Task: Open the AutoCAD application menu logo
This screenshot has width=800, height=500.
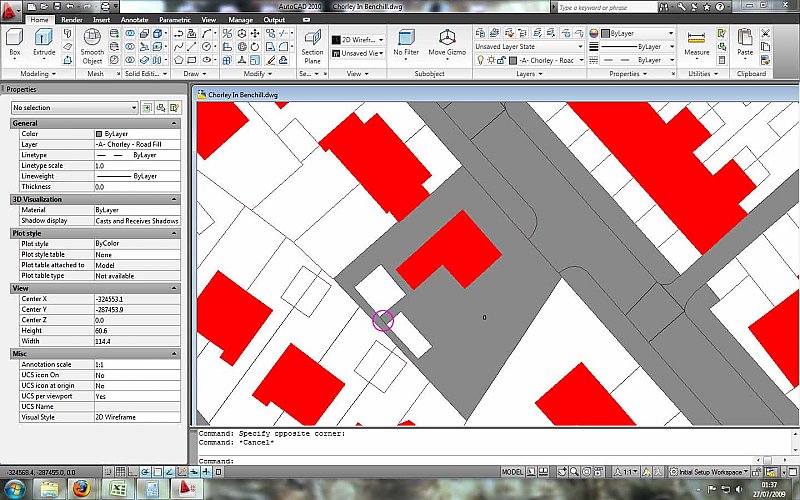Action: (12, 10)
